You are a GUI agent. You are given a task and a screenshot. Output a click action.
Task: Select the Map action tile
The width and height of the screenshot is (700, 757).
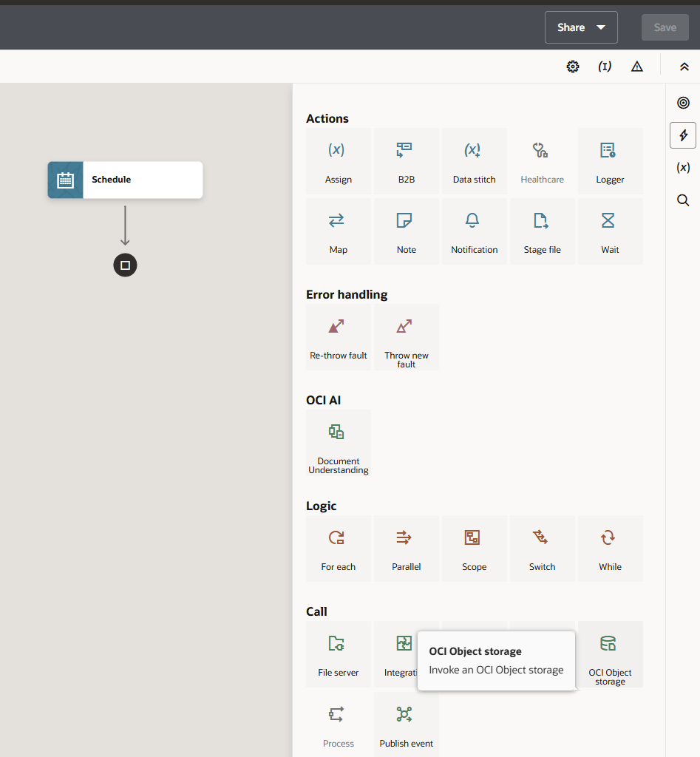tap(338, 231)
